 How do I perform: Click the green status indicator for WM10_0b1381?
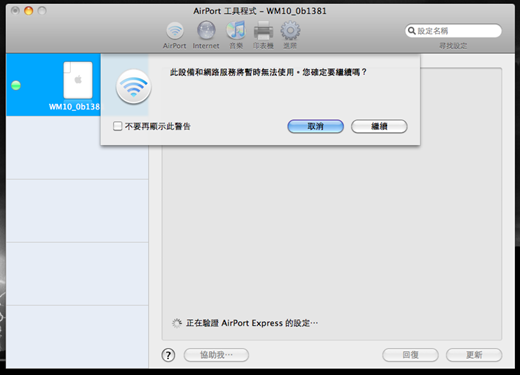coord(16,85)
